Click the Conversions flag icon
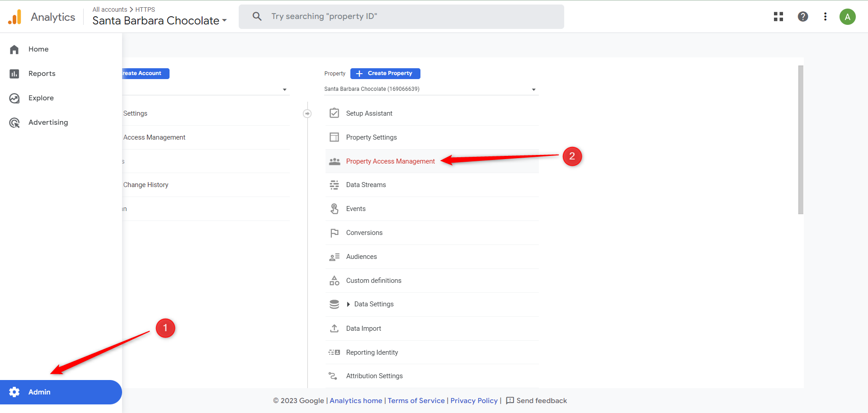The height and width of the screenshot is (413, 868). click(x=334, y=233)
